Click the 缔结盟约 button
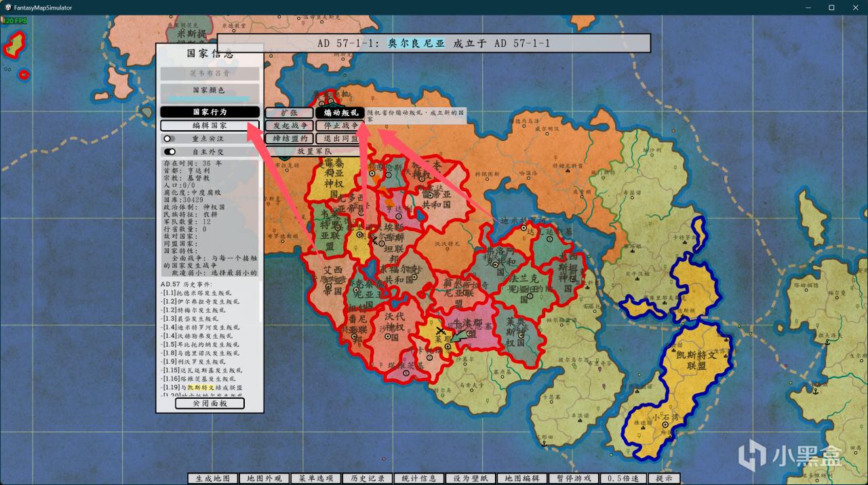 pos(290,138)
